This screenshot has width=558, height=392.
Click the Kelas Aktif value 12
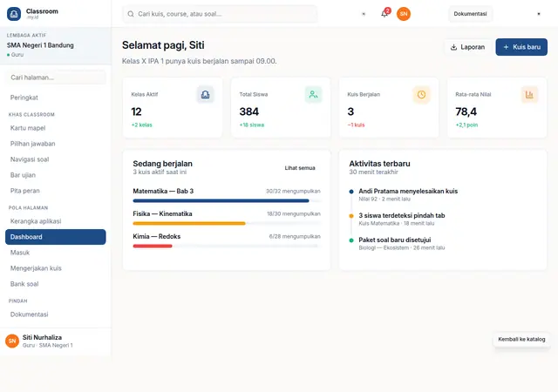tap(136, 112)
